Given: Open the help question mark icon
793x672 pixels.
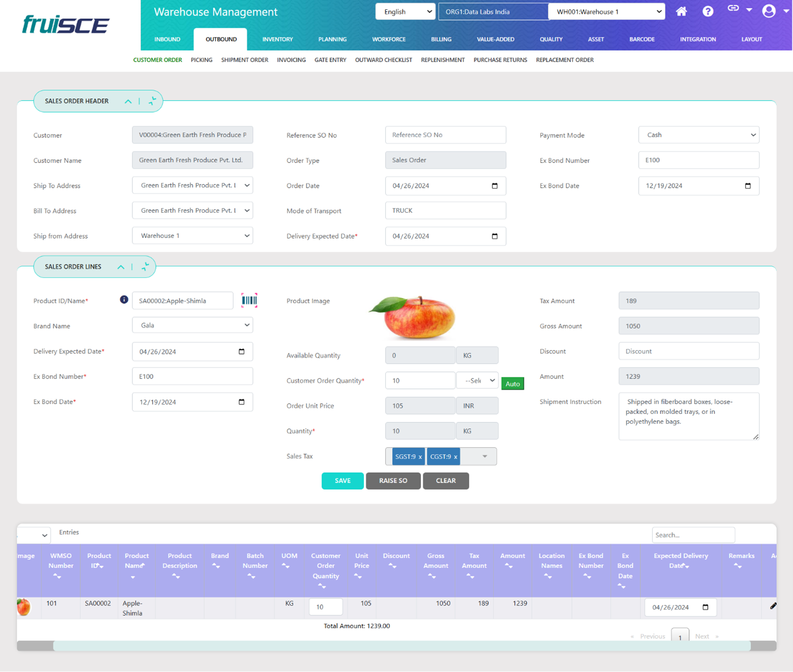Looking at the screenshot, I should pos(708,12).
